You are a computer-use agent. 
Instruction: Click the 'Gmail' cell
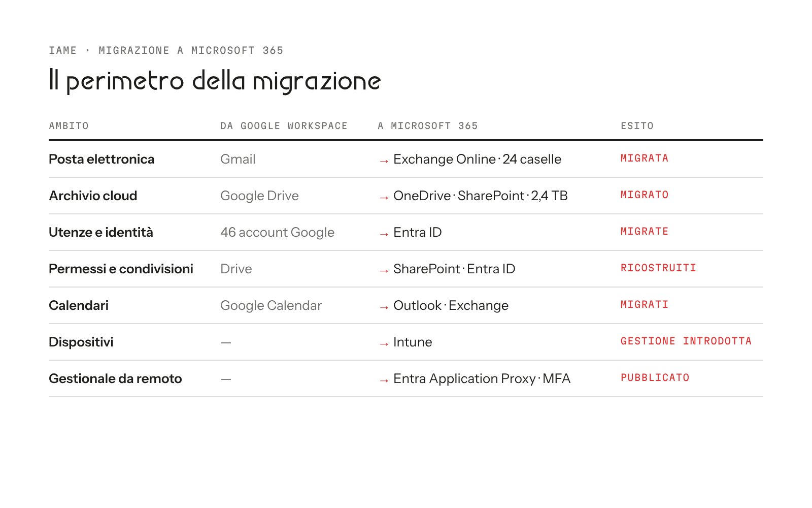(238, 159)
